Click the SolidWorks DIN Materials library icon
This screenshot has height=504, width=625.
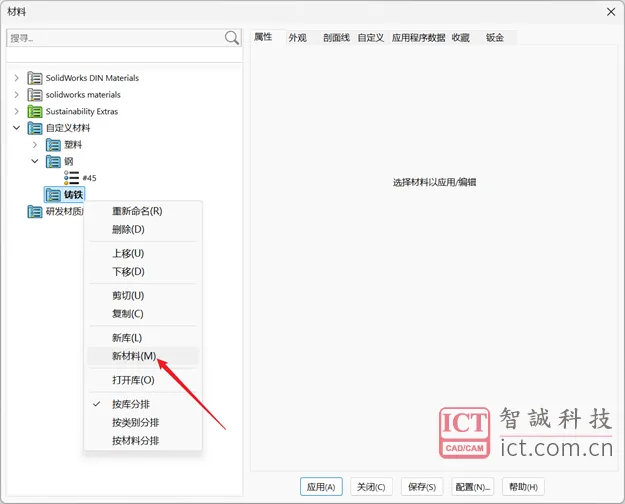coord(35,78)
